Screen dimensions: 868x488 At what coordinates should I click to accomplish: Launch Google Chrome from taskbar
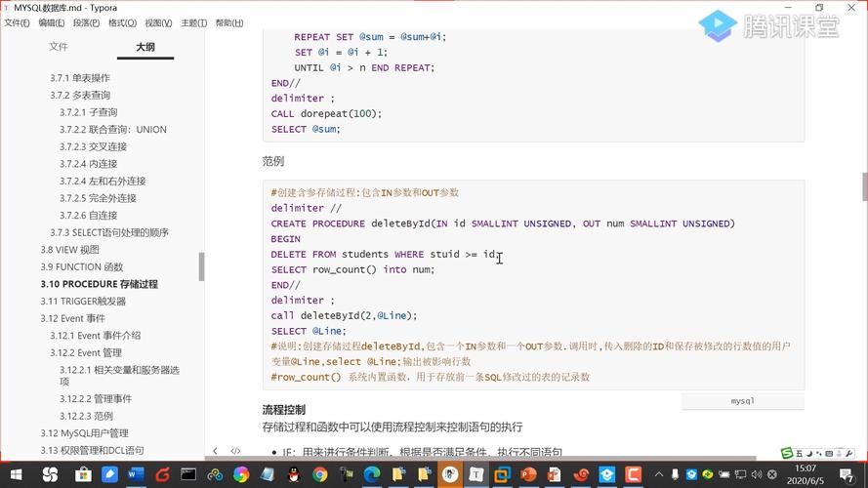coord(320,474)
